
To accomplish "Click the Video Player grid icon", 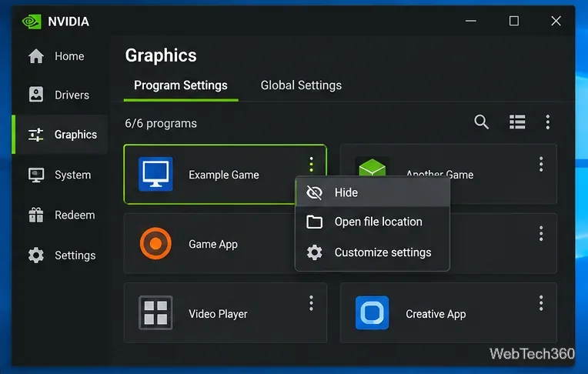I will point(155,313).
